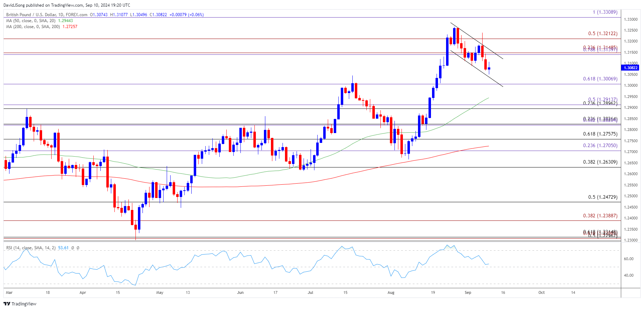Click the RSI 40.00 axis level
Viewport: 644px width, 310px height.
(x=629, y=276)
